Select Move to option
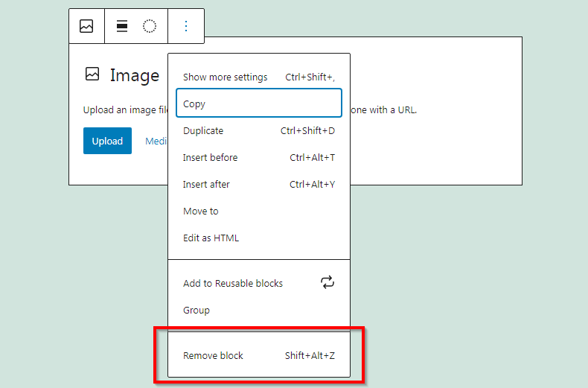The width and height of the screenshot is (588, 388). pyautogui.click(x=259, y=212)
